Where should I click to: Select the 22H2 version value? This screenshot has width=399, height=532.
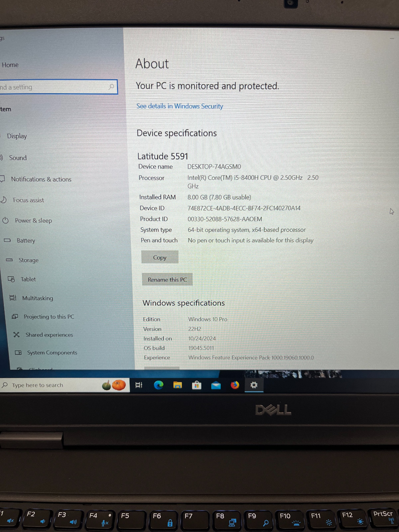point(195,329)
